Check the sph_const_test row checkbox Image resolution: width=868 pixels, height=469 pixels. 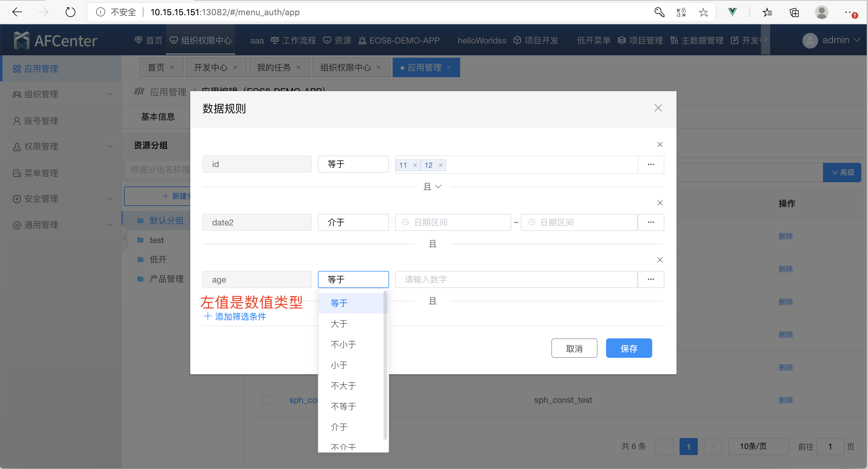pos(266,400)
